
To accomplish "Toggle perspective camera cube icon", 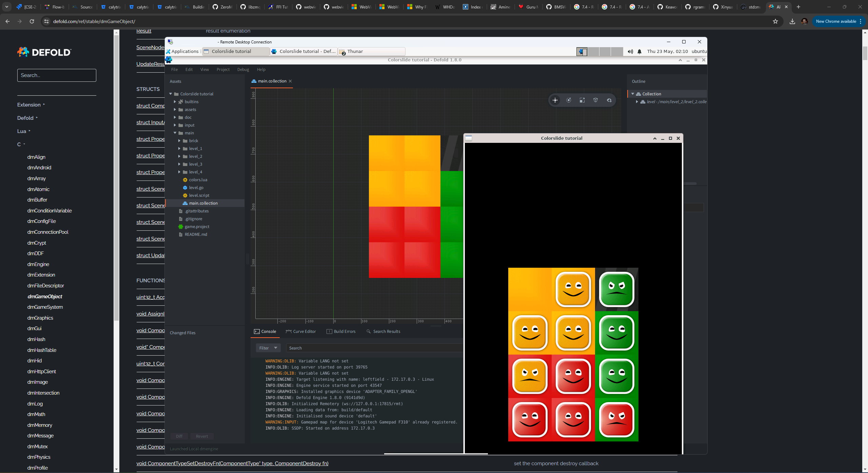I will [x=596, y=100].
